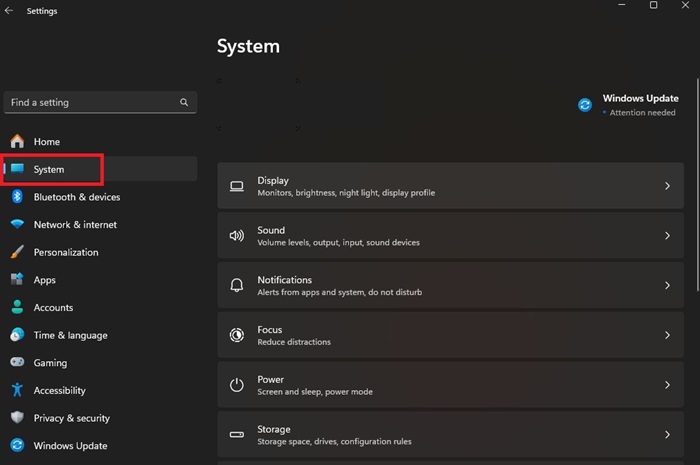Expand Notifications settings chevron
The height and width of the screenshot is (465, 700).
[x=667, y=285]
